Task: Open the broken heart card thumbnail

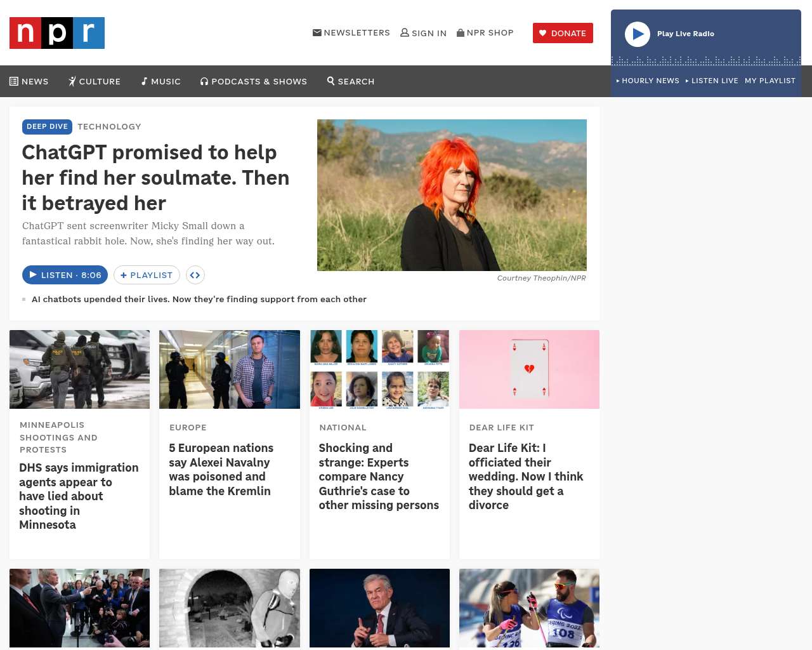Action: [x=529, y=369]
